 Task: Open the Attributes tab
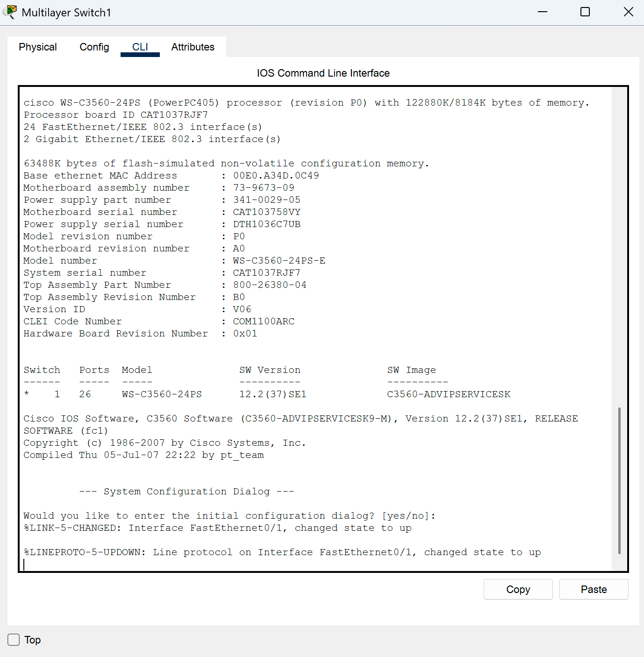(x=193, y=47)
